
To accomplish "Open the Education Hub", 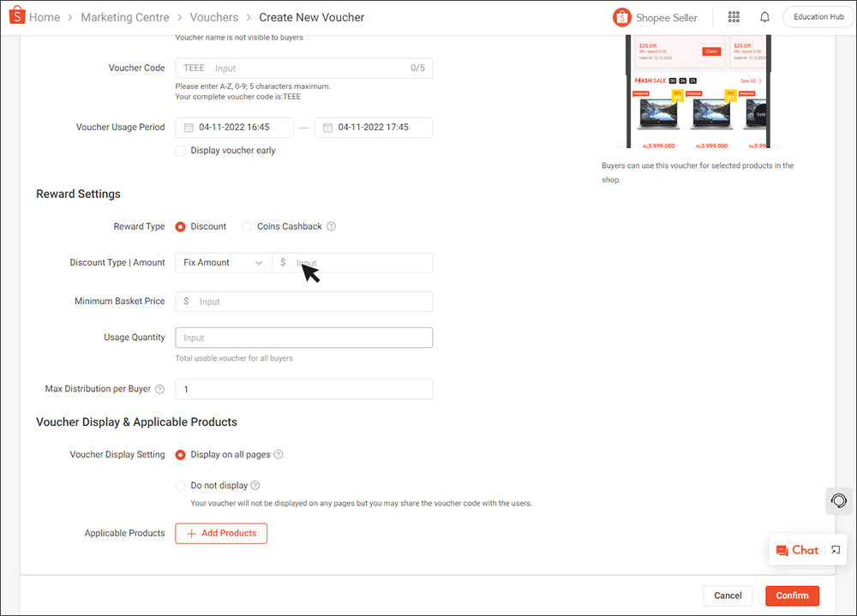I will 817,16.
